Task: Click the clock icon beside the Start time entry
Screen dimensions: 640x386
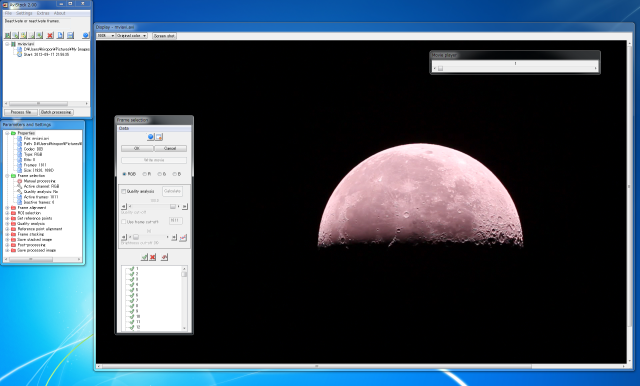Action: pos(19,54)
